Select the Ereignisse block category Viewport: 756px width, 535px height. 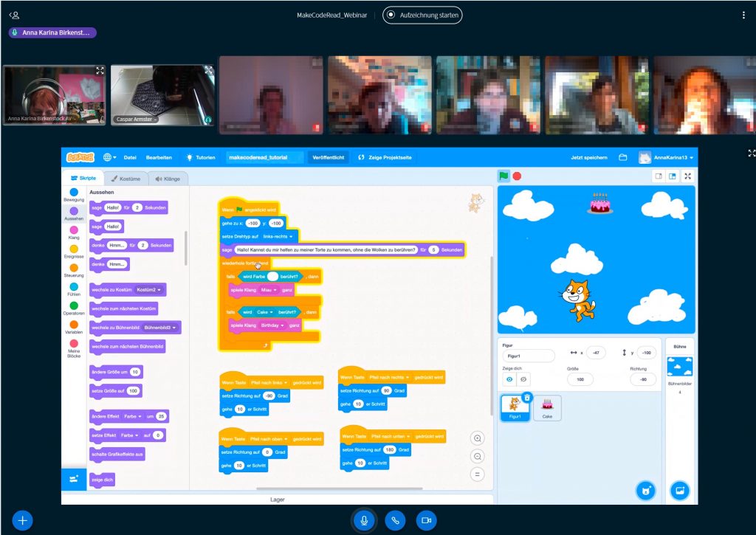click(74, 251)
